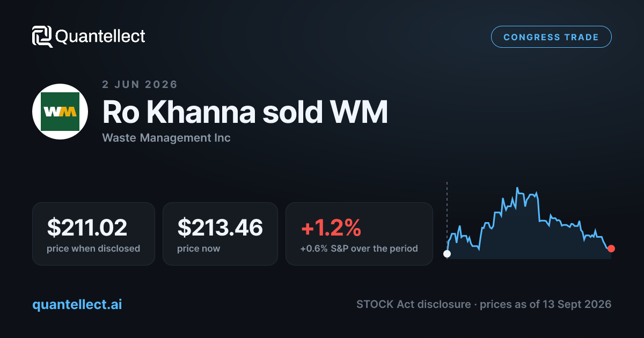Click the red end dot on chart
Screen dimensions: 644x338
pyautogui.click(x=611, y=248)
